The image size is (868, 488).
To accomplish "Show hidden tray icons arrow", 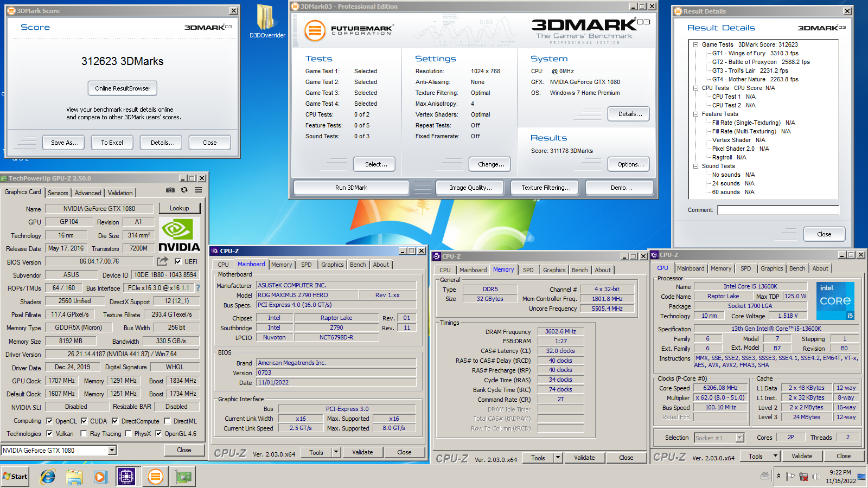I will tap(778, 476).
